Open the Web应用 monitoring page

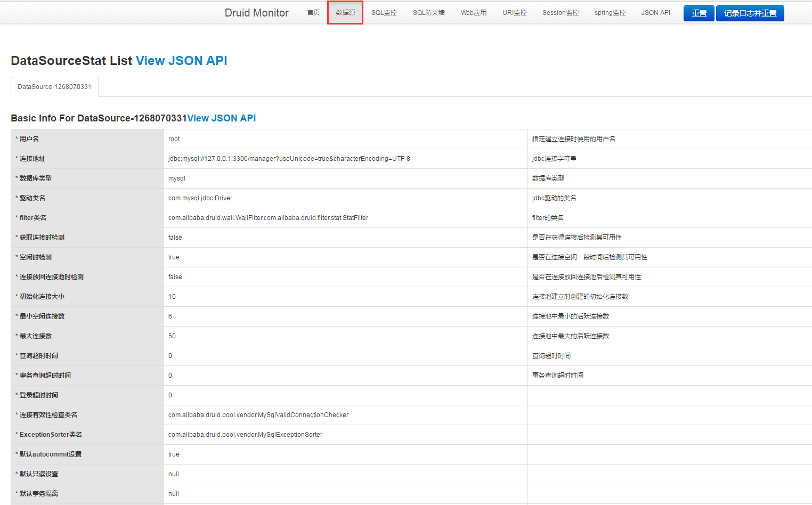pos(473,13)
